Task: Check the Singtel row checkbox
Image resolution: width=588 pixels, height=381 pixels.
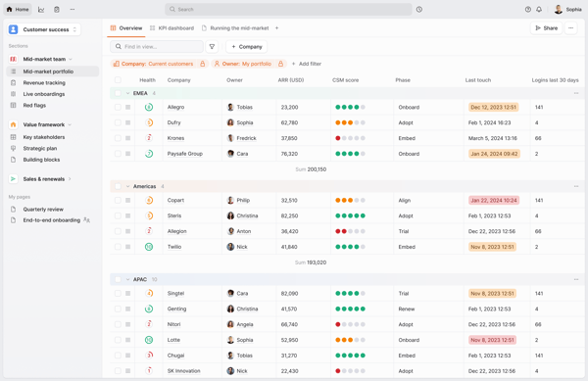Action: [118, 293]
